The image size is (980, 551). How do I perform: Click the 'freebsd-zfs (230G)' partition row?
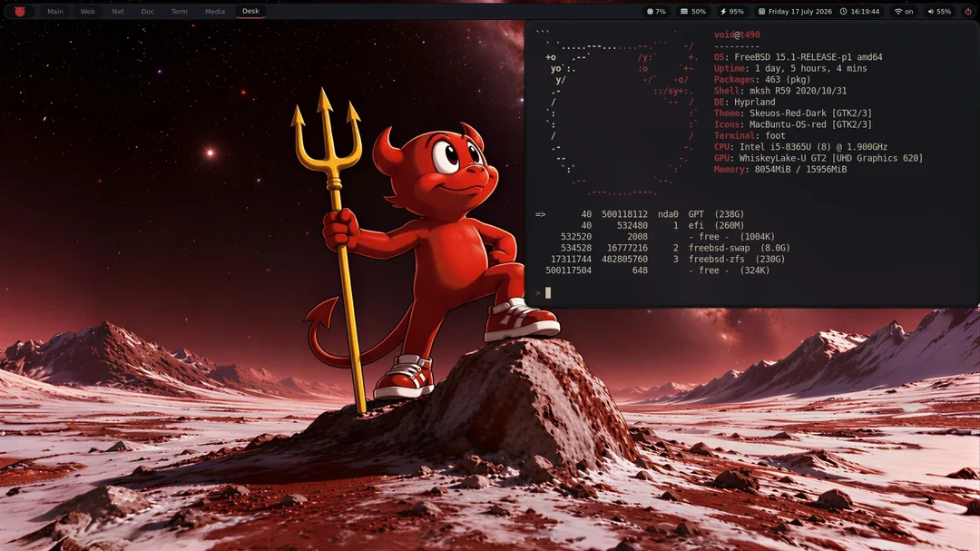668,259
